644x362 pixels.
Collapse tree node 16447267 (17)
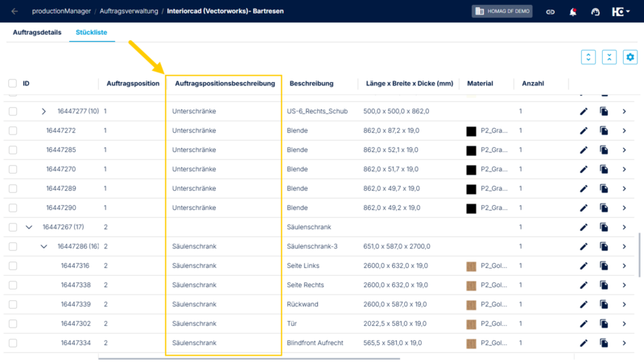click(29, 227)
